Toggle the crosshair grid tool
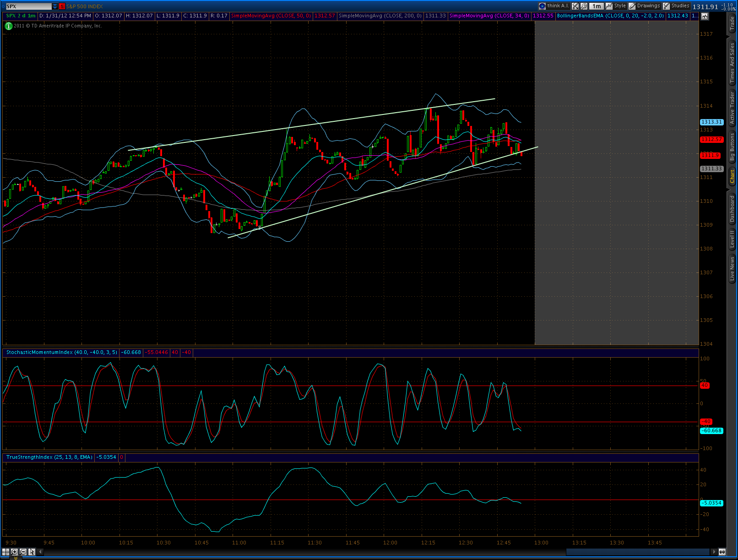This screenshot has width=738, height=560. coord(6,552)
